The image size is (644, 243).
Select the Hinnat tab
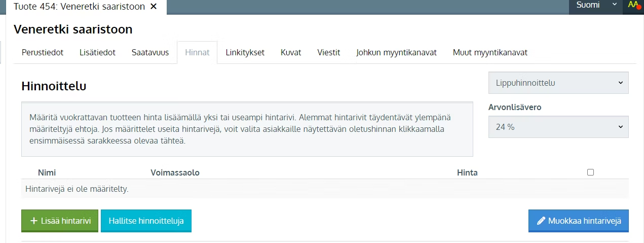(197, 52)
